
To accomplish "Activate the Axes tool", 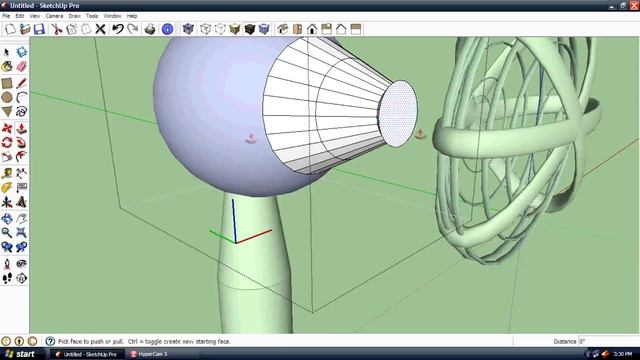I will pyautogui.click(x=7, y=202).
